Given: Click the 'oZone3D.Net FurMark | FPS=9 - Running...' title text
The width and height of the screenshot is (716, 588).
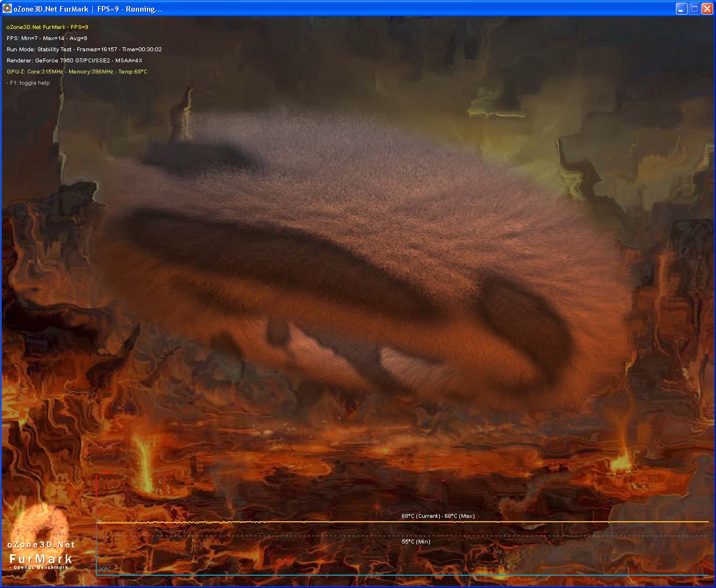Looking at the screenshot, I should [87, 9].
